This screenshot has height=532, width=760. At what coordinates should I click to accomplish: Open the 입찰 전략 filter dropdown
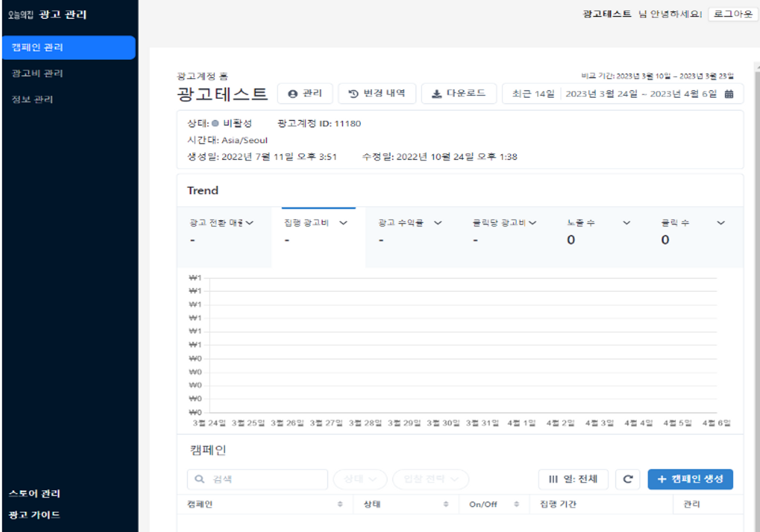point(431,479)
